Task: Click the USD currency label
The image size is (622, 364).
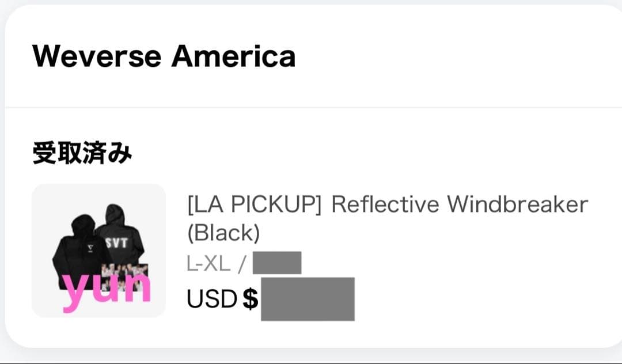Action: pyautogui.click(x=211, y=299)
